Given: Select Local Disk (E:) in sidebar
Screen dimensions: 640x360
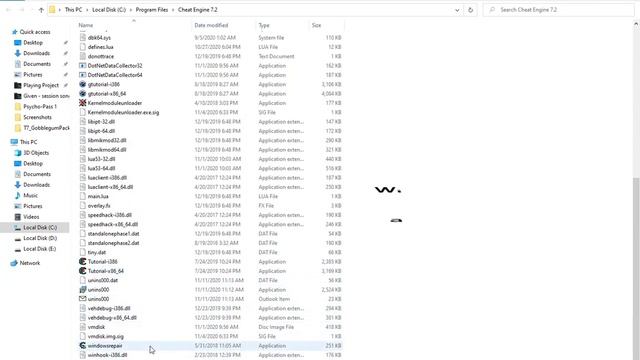Looking at the screenshot, I should coord(40,249).
